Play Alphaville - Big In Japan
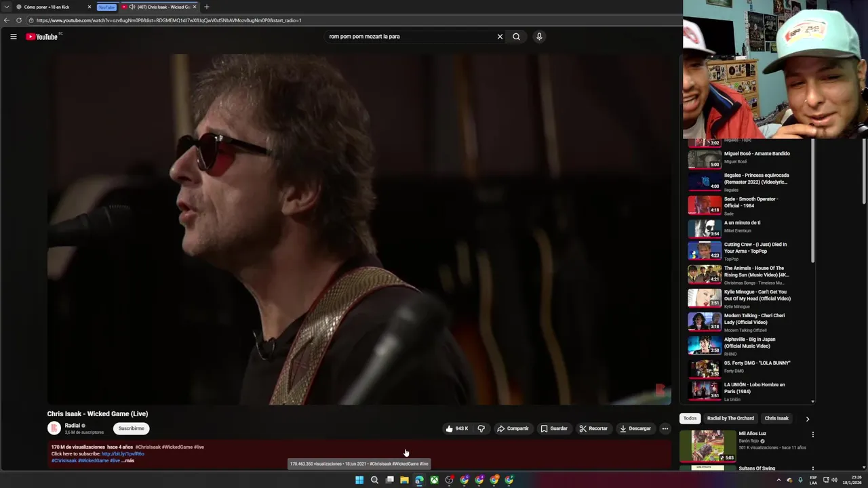 point(749,346)
